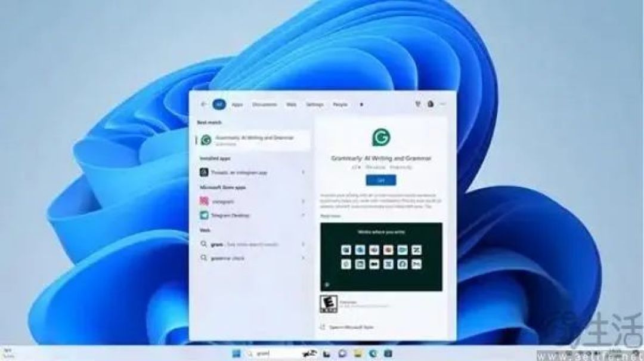Viewport: 644px width, 361px height.
Task: Expand Instagram result chevron
Action: [304, 202]
